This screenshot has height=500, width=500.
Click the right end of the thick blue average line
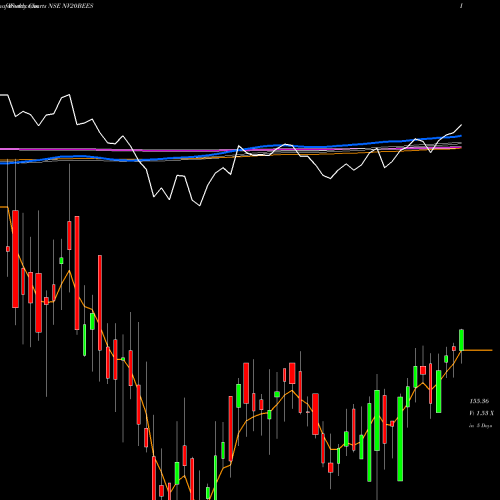click(x=460, y=136)
